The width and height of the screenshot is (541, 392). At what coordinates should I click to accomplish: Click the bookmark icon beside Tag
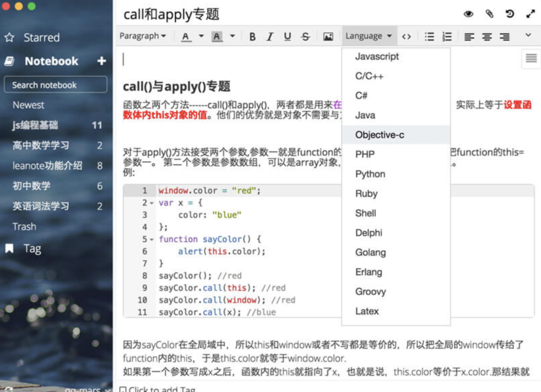[x=10, y=248]
